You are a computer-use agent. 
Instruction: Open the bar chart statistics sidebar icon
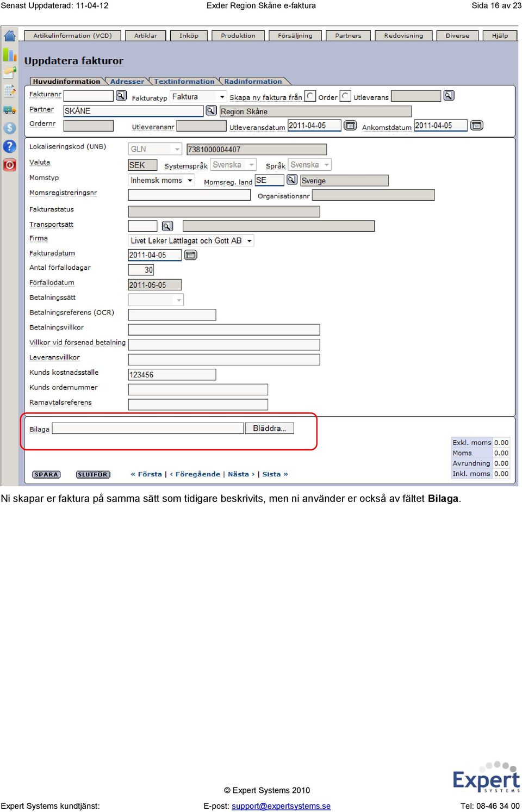pyautogui.click(x=10, y=54)
